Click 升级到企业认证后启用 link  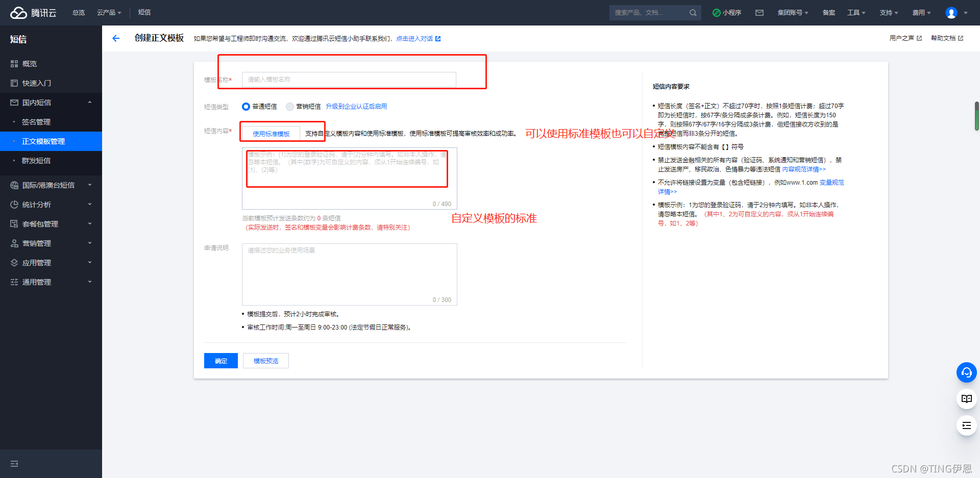coord(356,107)
